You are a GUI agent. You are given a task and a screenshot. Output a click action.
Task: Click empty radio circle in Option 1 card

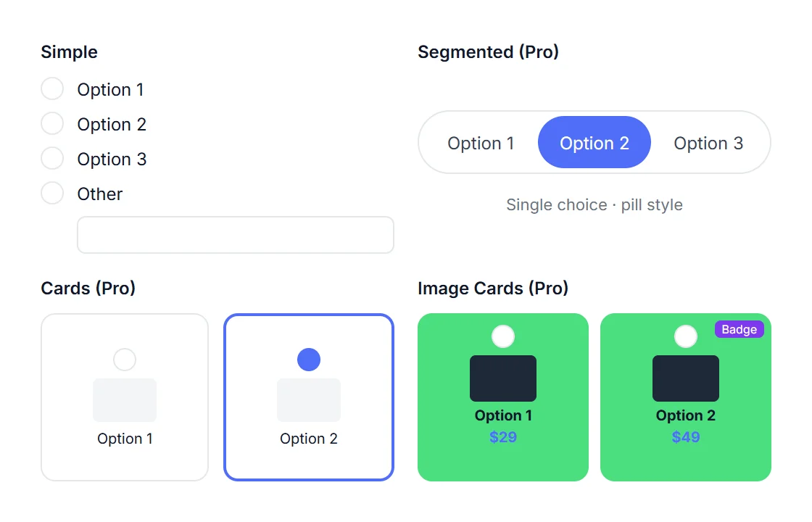click(125, 360)
